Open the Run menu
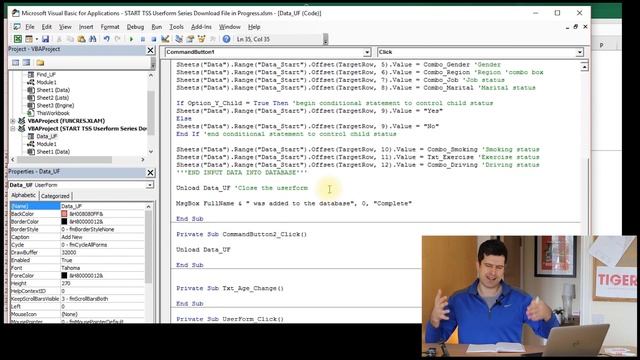This screenshot has height=360, width=640. pyautogui.click(x=156, y=27)
